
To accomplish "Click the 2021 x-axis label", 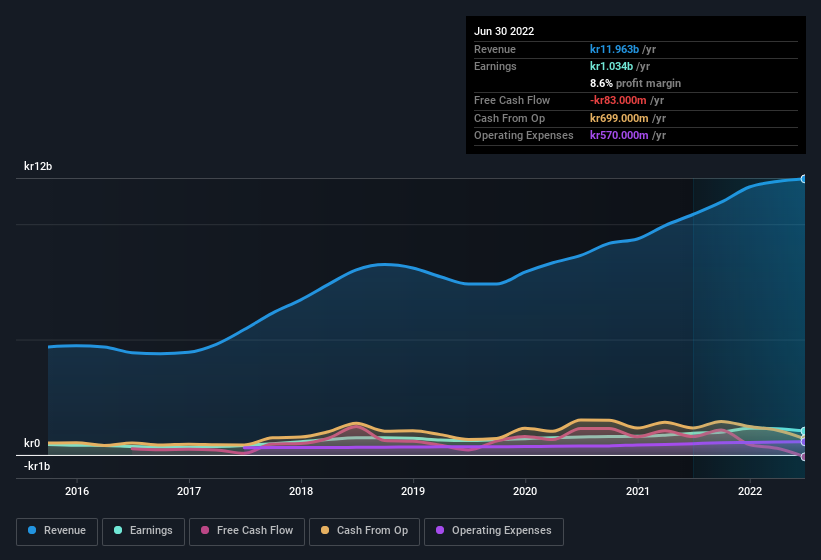I will click(x=638, y=491).
